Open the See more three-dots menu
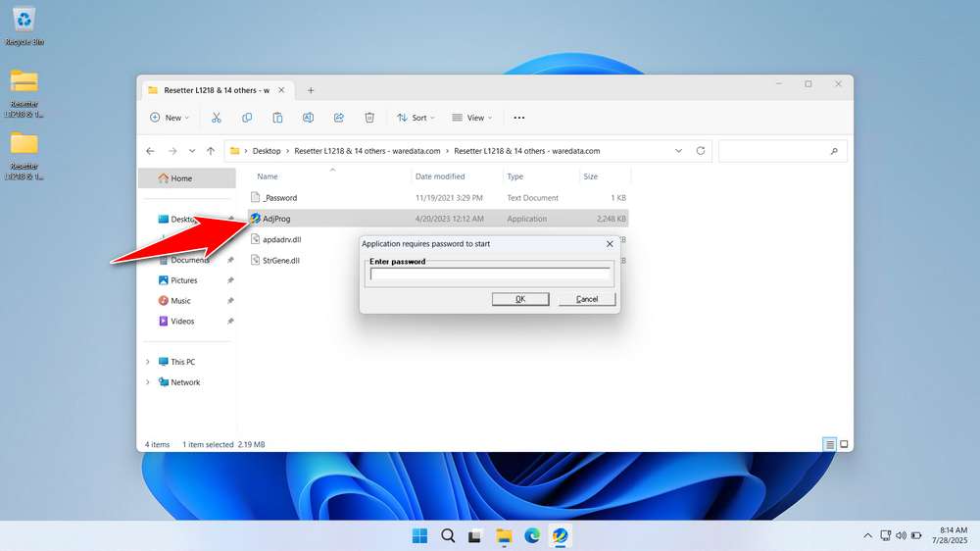Image resolution: width=980 pixels, height=551 pixels. point(518,118)
